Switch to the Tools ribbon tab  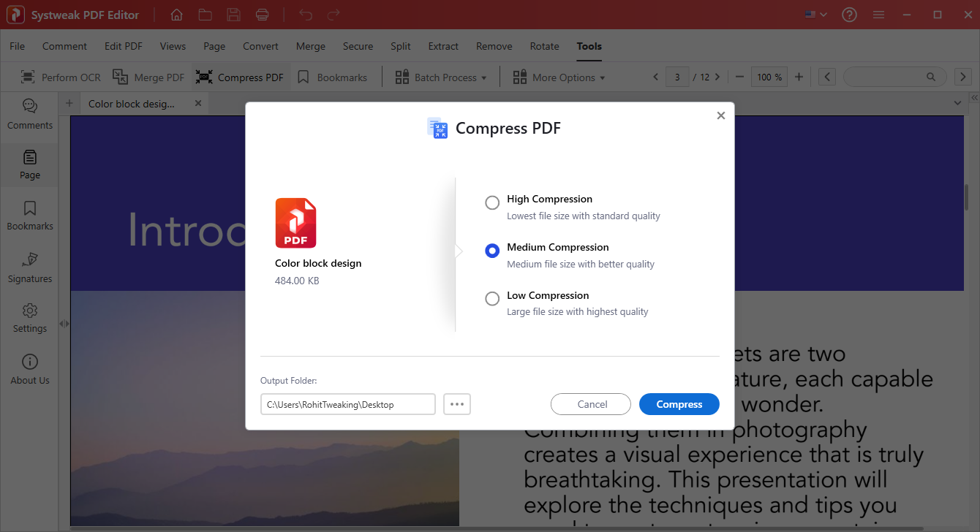click(589, 45)
